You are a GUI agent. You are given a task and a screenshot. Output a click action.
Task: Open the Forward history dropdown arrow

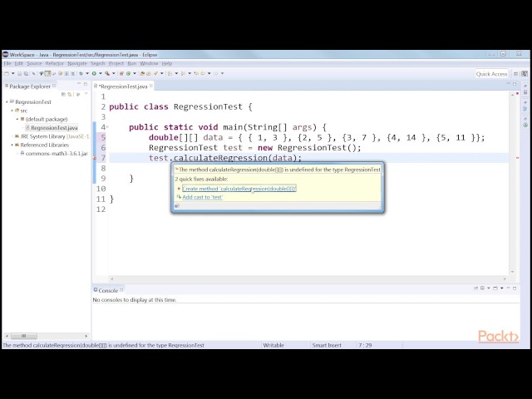point(222,73)
